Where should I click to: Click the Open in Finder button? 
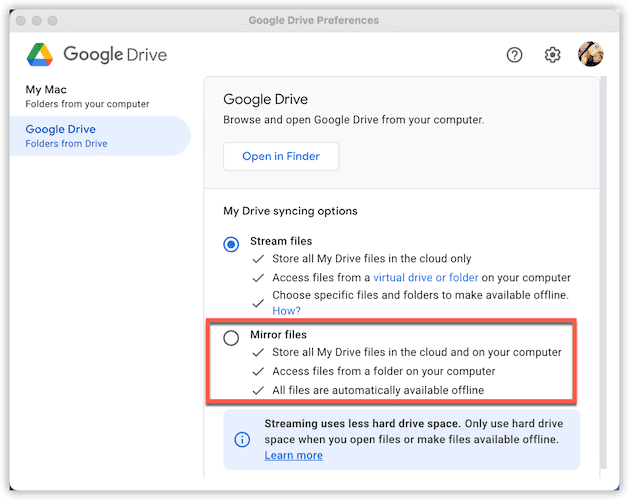(x=280, y=156)
